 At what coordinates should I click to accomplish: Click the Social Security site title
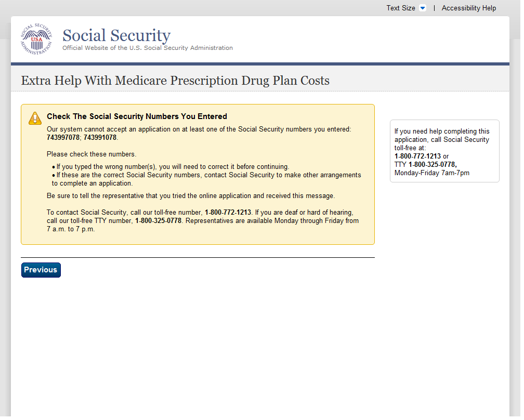pos(116,35)
